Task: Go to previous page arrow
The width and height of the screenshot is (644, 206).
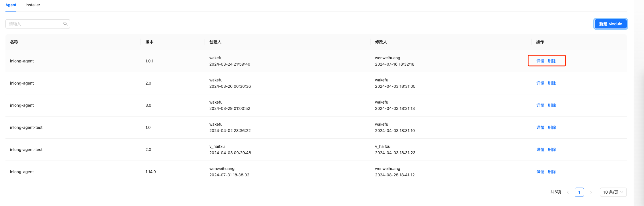Action: click(568, 192)
